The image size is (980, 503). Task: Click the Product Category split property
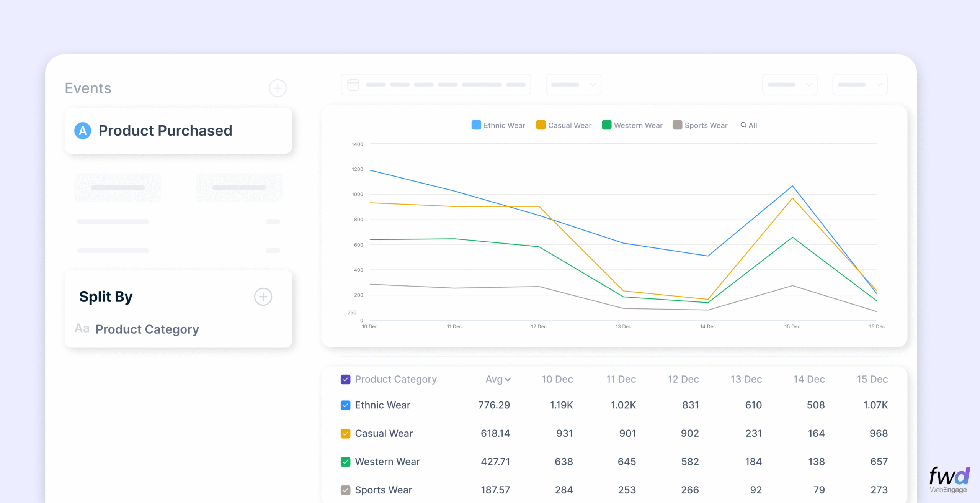(x=147, y=329)
